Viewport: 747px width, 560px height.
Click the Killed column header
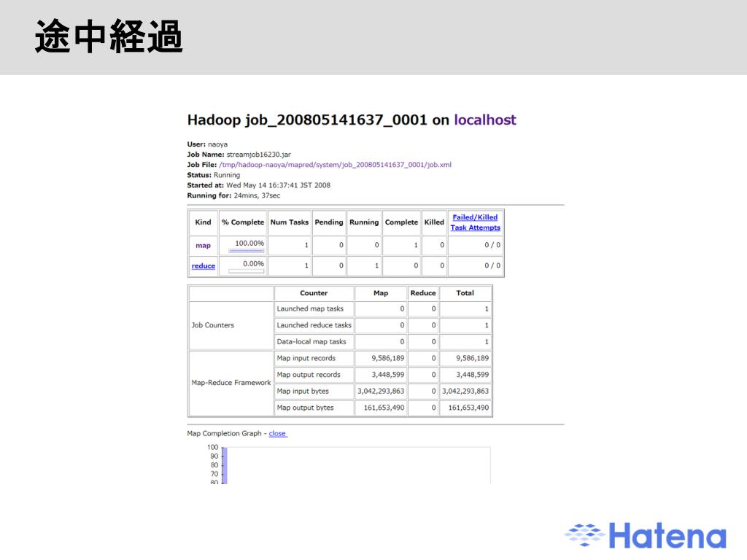434,222
